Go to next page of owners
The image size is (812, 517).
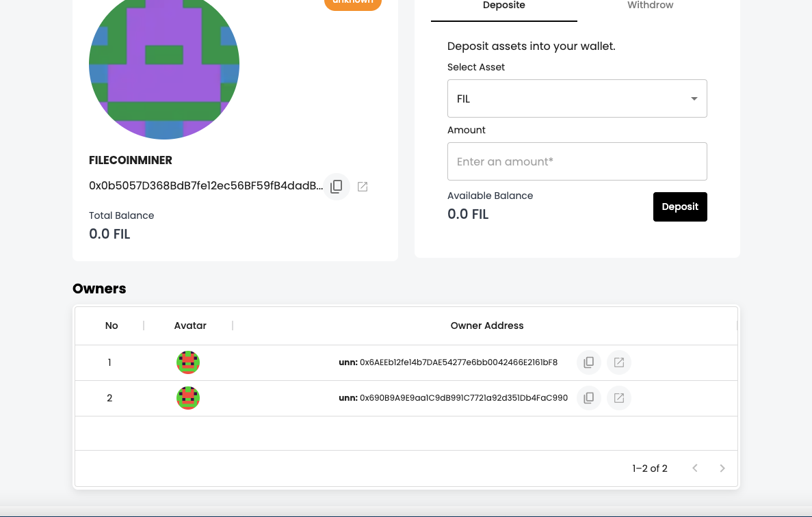722,468
